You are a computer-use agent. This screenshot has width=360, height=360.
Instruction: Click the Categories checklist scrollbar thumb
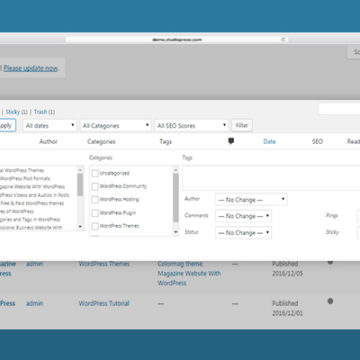point(176,198)
